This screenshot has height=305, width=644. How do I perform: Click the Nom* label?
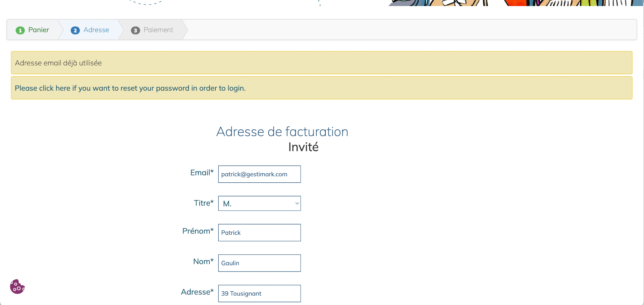pos(203,262)
